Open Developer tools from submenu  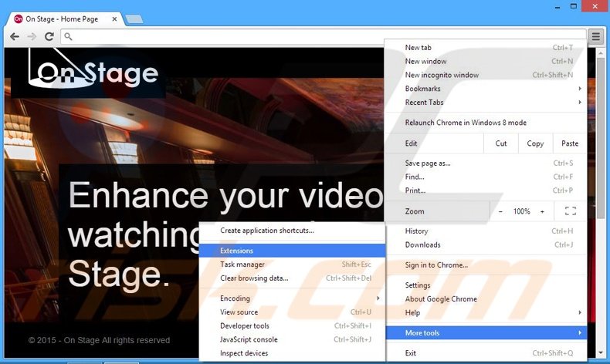292,325
